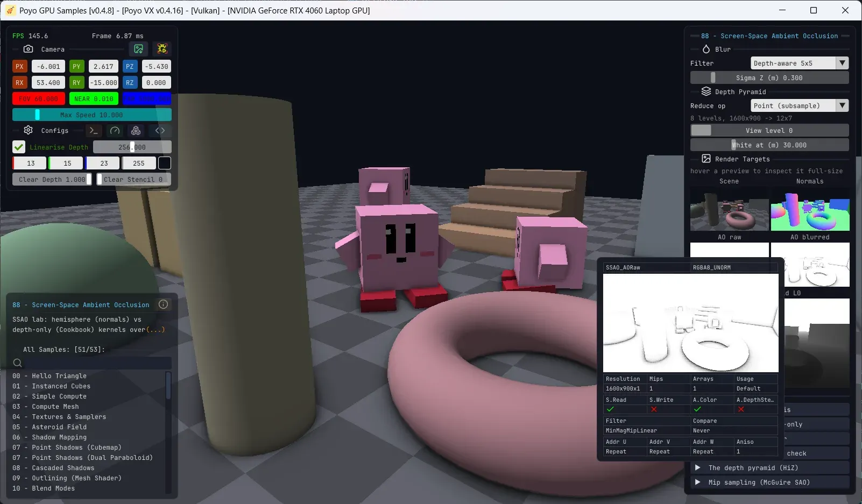This screenshot has height=504, width=862.
Task: Click the RZ rotation label
Action: (130, 83)
